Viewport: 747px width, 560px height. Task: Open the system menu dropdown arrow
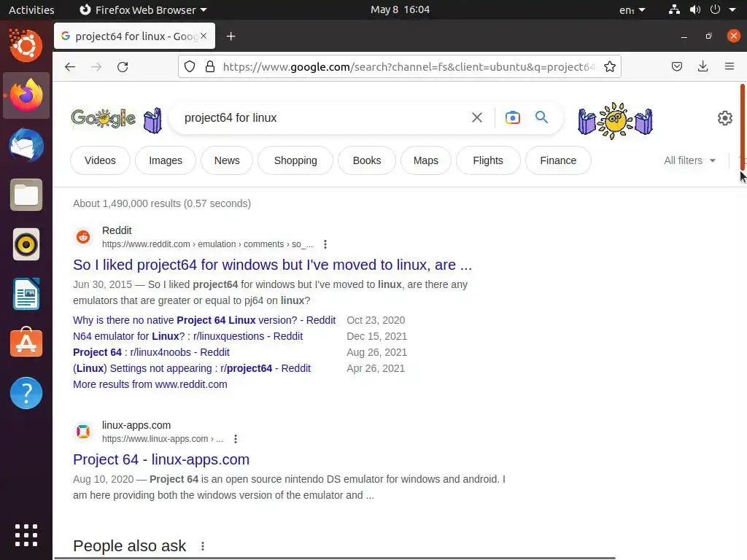coord(732,9)
